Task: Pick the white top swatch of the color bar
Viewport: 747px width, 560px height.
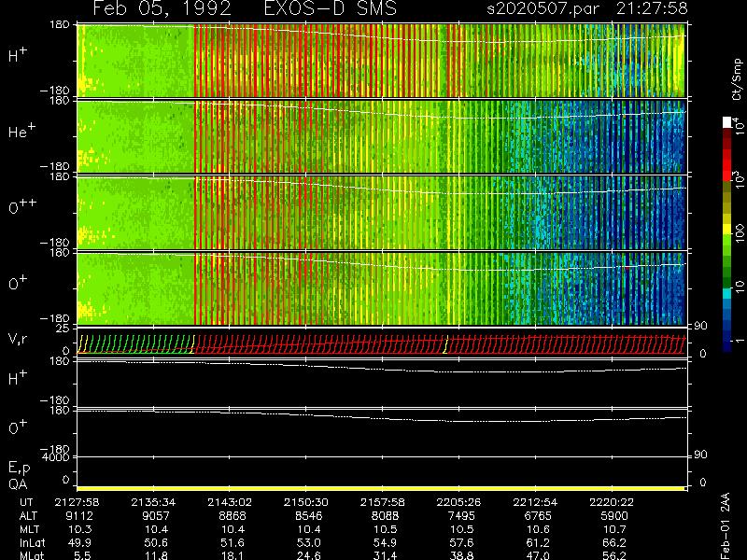Action: tap(727, 122)
